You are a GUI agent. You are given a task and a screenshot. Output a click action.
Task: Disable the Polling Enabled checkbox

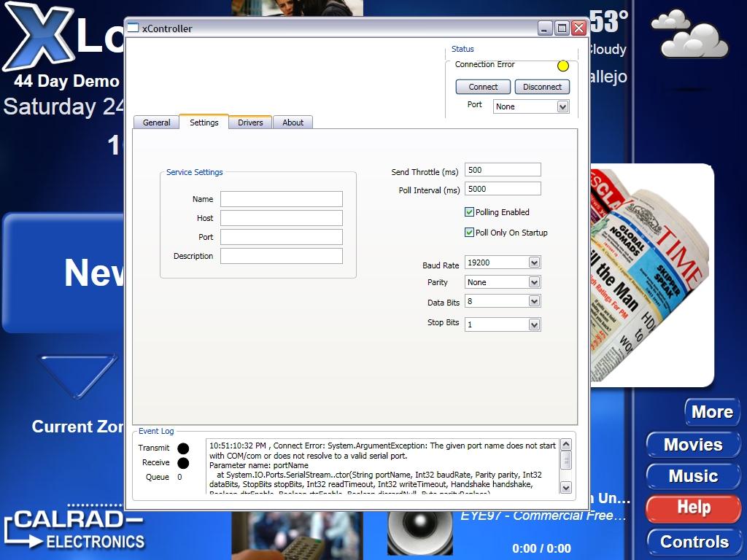click(470, 212)
